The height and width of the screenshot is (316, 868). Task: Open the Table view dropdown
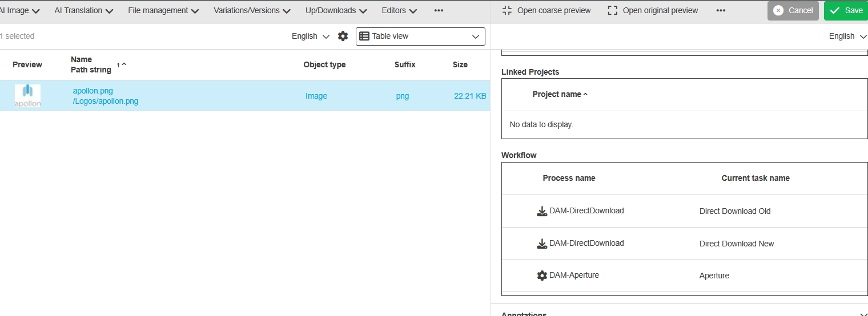point(420,36)
